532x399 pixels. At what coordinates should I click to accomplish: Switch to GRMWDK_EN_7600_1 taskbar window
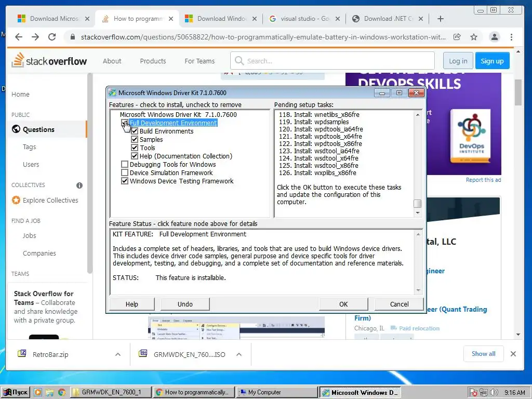111,392
